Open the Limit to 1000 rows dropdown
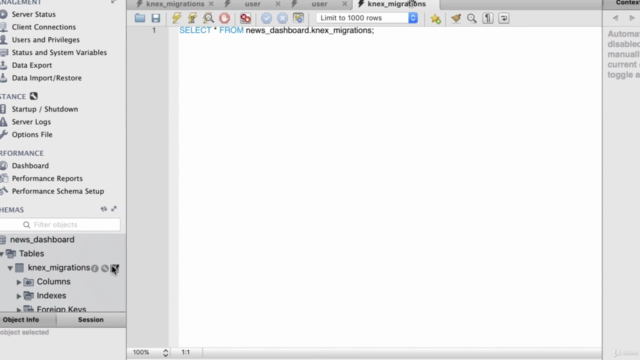 (367, 18)
